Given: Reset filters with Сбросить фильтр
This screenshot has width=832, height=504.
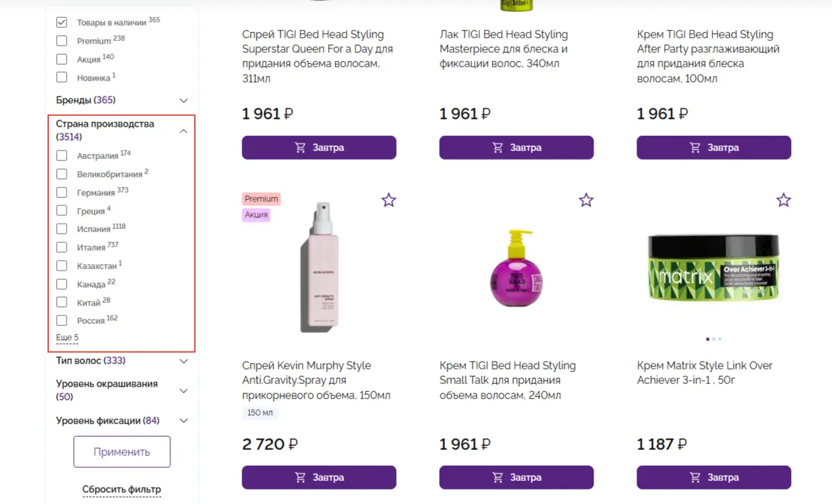Looking at the screenshot, I should pyautogui.click(x=121, y=489).
